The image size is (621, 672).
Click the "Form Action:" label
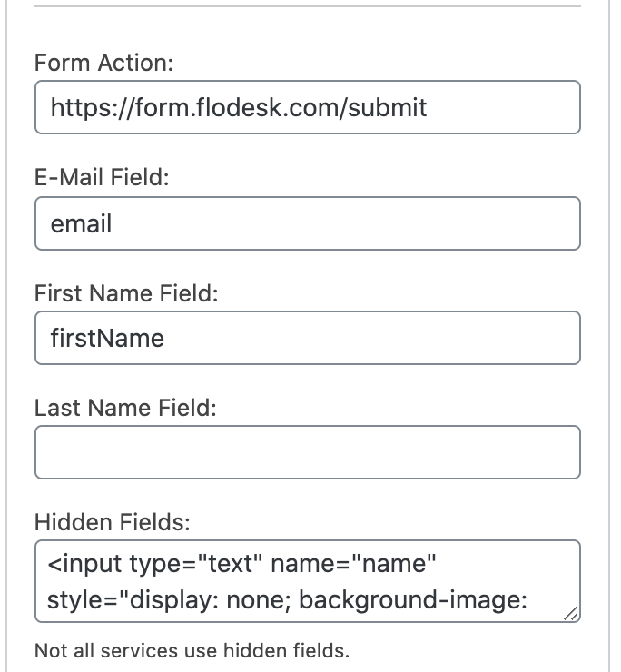click(103, 64)
